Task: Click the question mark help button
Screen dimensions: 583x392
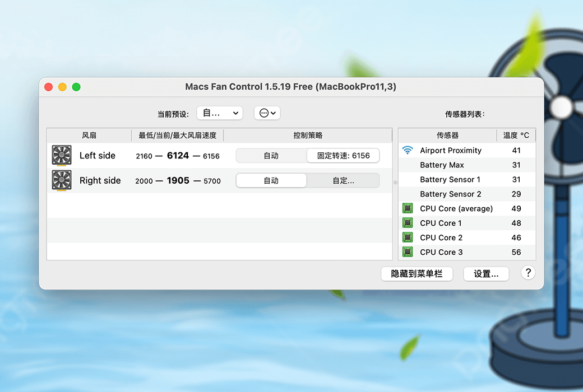Action: [x=528, y=273]
